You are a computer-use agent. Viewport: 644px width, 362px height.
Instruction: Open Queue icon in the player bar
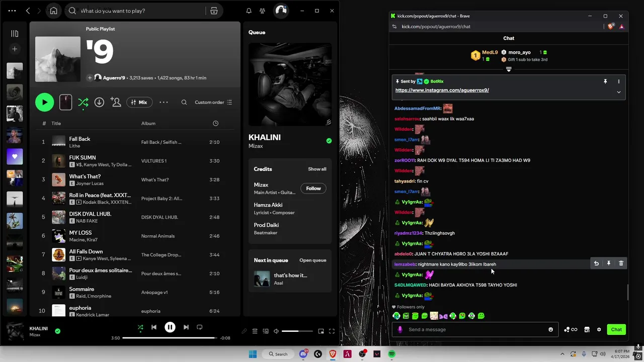pos(255,331)
